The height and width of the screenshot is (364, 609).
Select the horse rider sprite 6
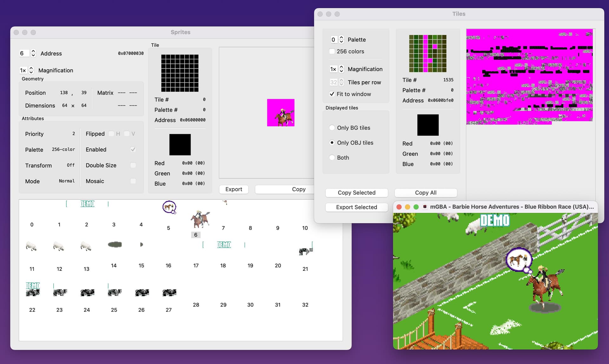point(200,219)
